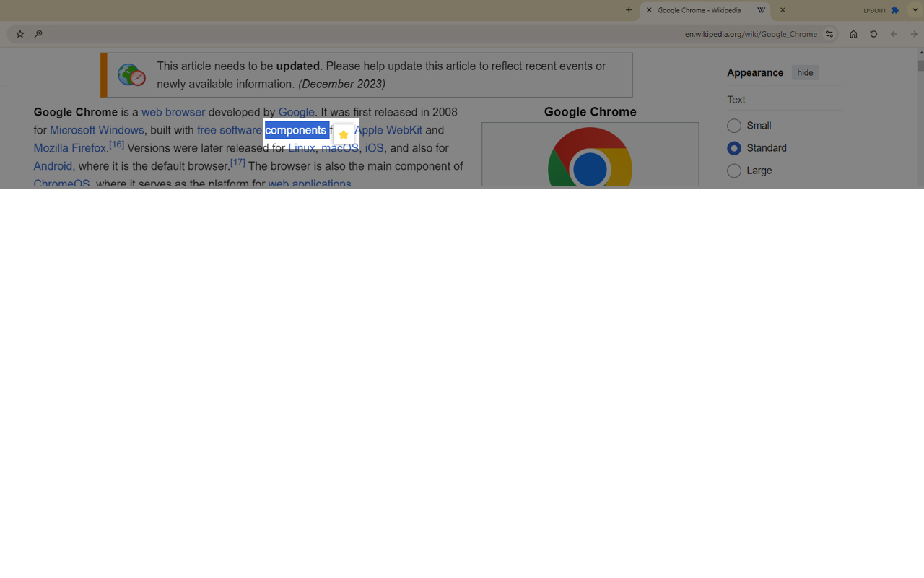This screenshot has height=578, width=924.
Task: Expand the tab search chevron
Action: [915, 10]
